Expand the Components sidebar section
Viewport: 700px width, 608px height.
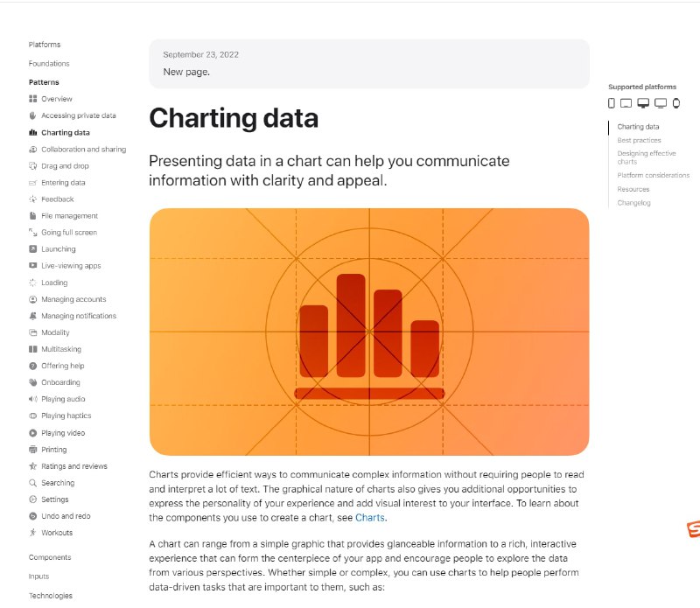tap(50, 557)
